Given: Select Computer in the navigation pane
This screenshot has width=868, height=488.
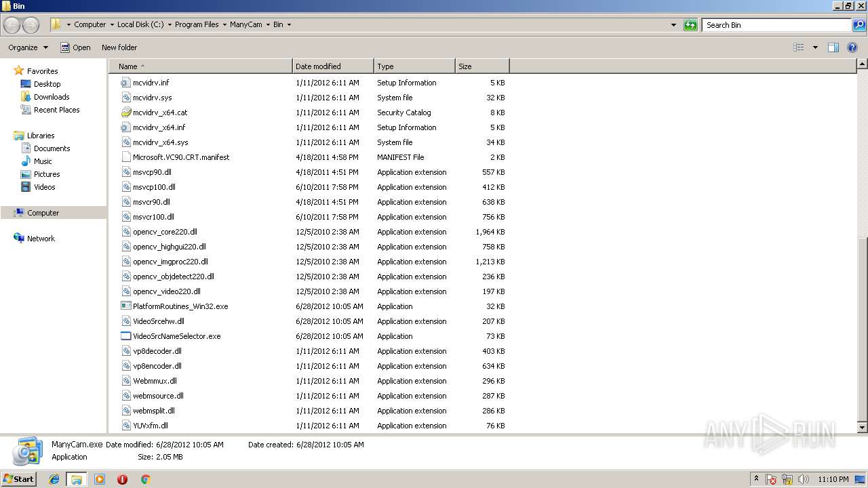Looking at the screenshot, I should (x=43, y=213).
